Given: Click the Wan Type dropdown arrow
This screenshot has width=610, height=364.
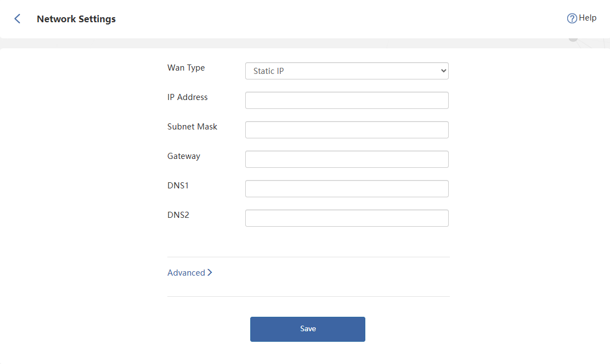Looking at the screenshot, I should point(443,71).
